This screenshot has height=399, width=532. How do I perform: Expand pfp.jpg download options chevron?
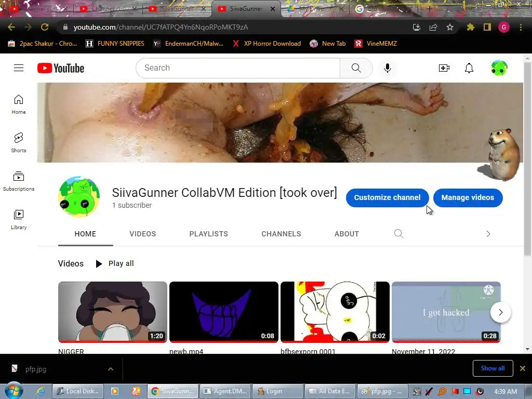point(111,369)
